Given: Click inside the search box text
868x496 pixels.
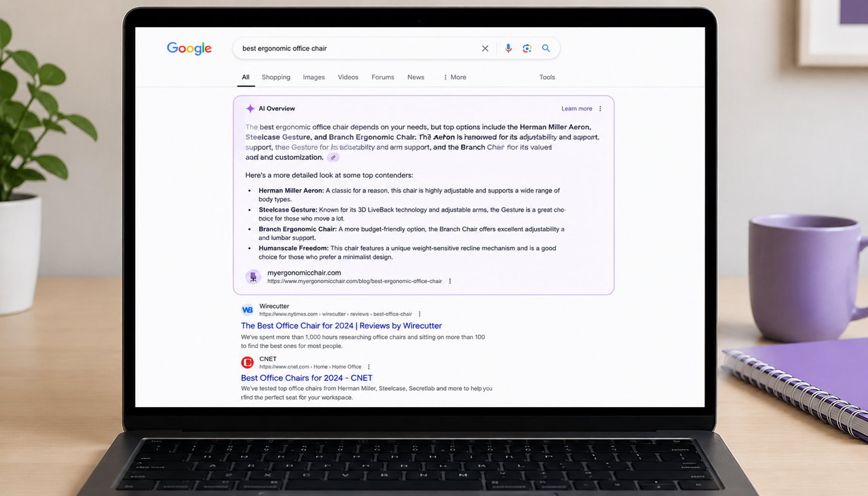Looking at the screenshot, I should click(x=284, y=48).
